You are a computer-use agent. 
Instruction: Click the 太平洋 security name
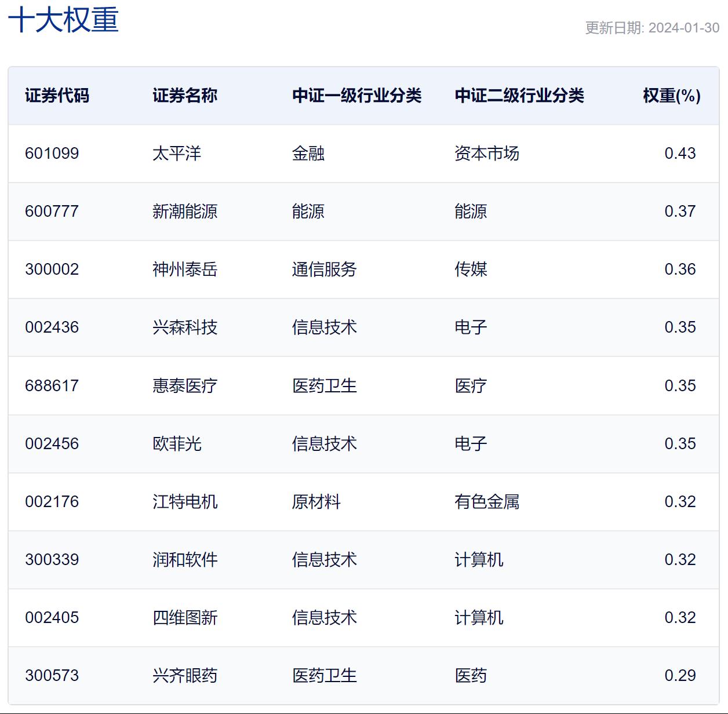click(x=176, y=154)
